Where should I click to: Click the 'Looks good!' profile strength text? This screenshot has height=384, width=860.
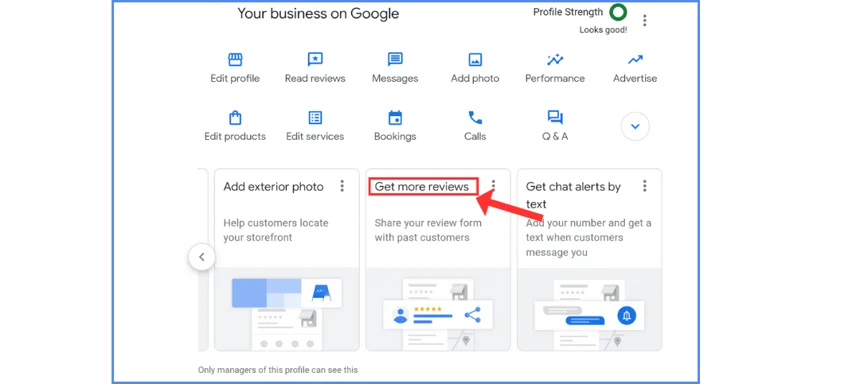tap(603, 30)
